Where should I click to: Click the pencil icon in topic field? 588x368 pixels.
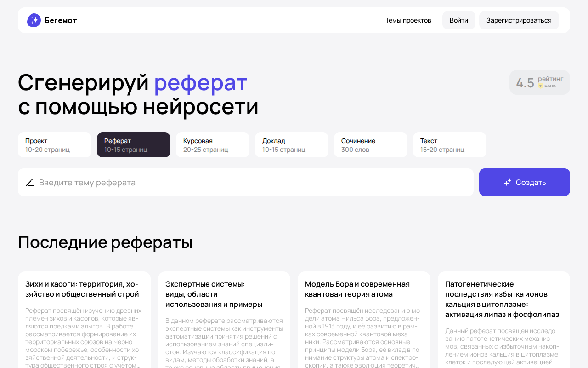30,183
